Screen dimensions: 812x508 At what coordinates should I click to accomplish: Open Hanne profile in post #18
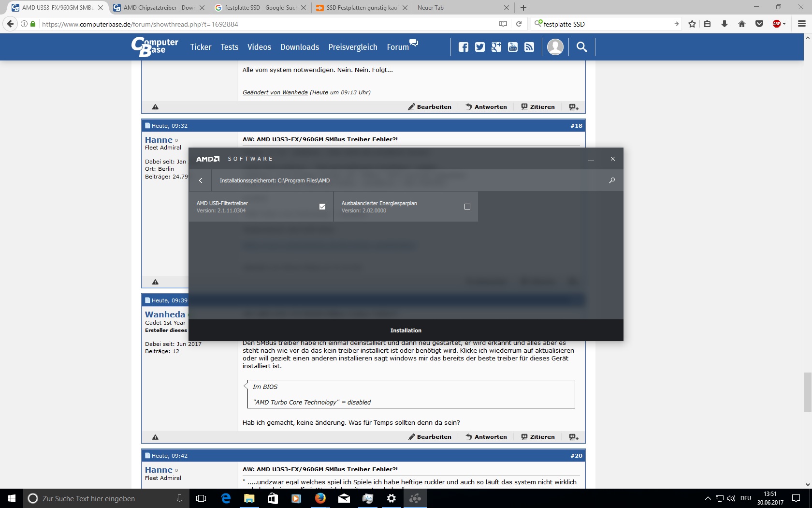159,140
